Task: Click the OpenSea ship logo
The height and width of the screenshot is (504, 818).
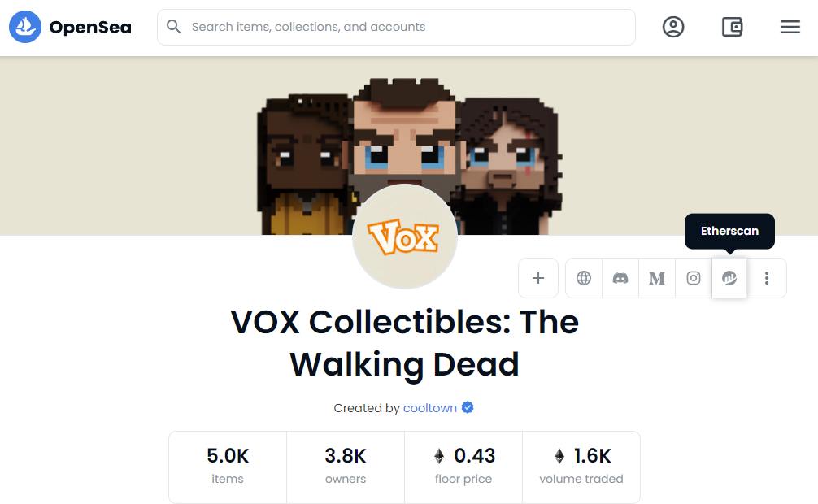Action: pyautogui.click(x=25, y=27)
